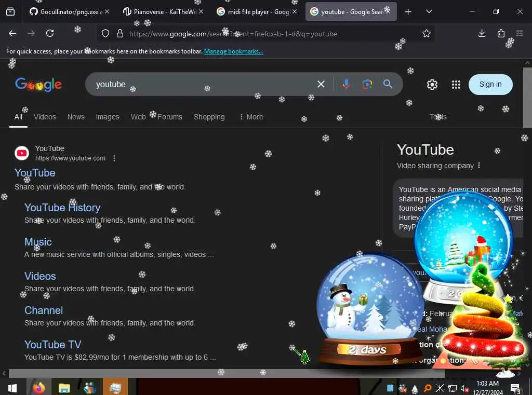Search by image with Google Lens
The image size is (532, 395).
(367, 84)
